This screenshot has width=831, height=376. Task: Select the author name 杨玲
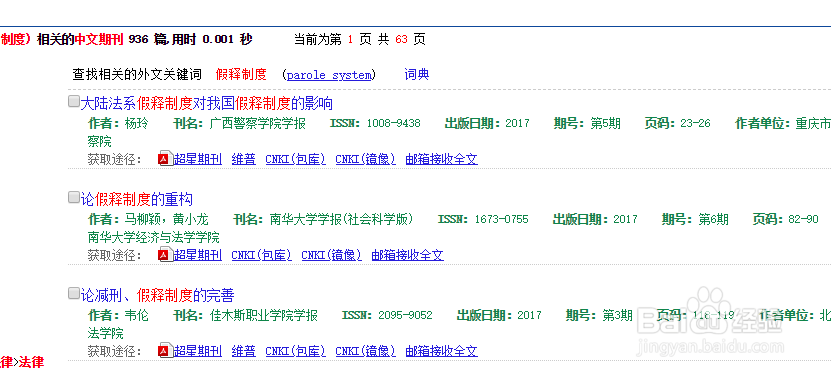[136, 124]
